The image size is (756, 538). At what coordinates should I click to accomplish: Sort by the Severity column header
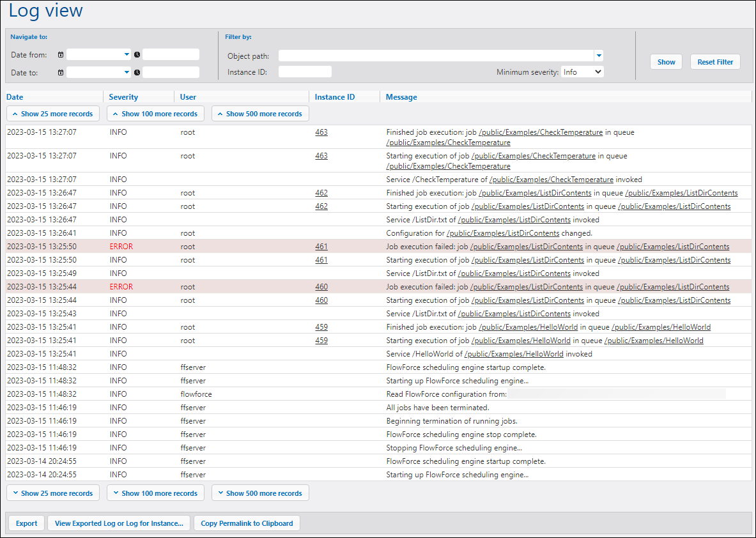point(123,97)
